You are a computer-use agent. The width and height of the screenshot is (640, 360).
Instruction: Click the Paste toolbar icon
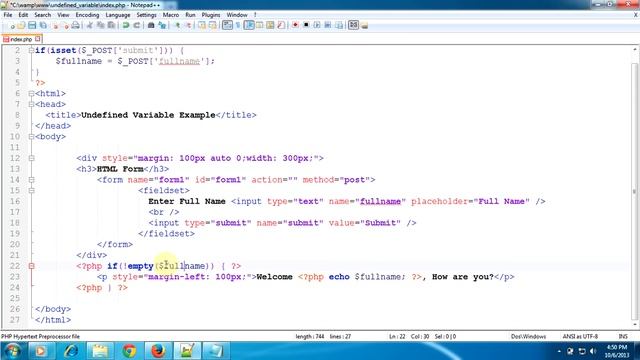[111, 25]
